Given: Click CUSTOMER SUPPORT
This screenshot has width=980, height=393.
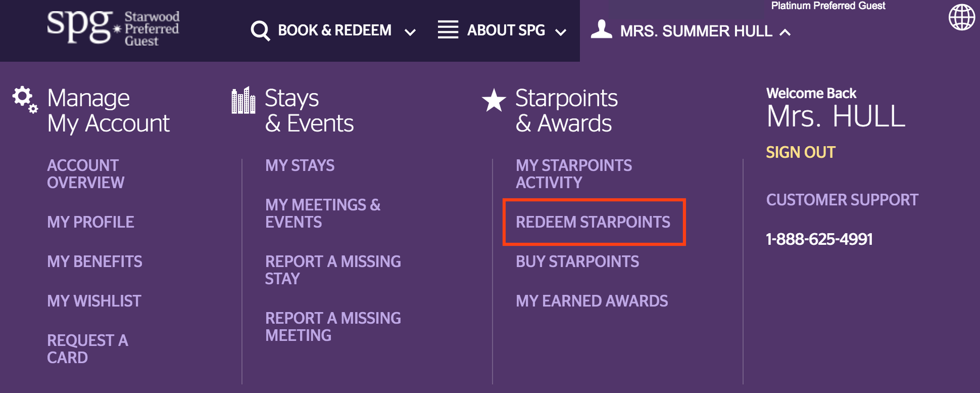Looking at the screenshot, I should [x=842, y=200].
